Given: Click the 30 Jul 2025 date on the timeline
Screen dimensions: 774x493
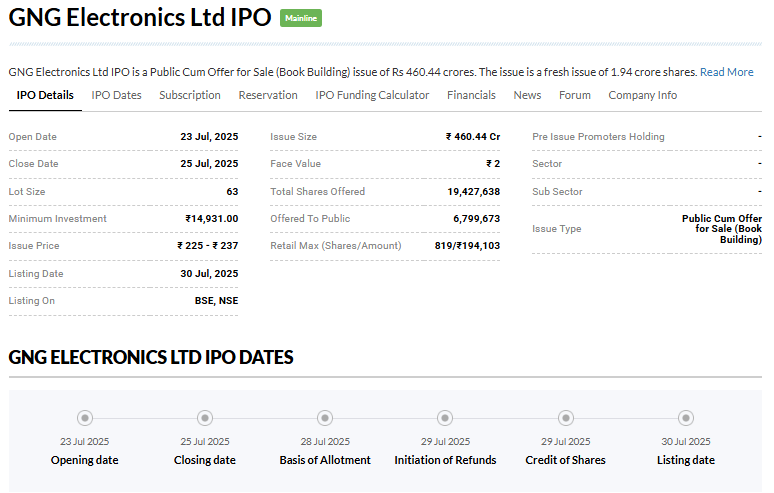Looking at the screenshot, I should [x=686, y=442].
